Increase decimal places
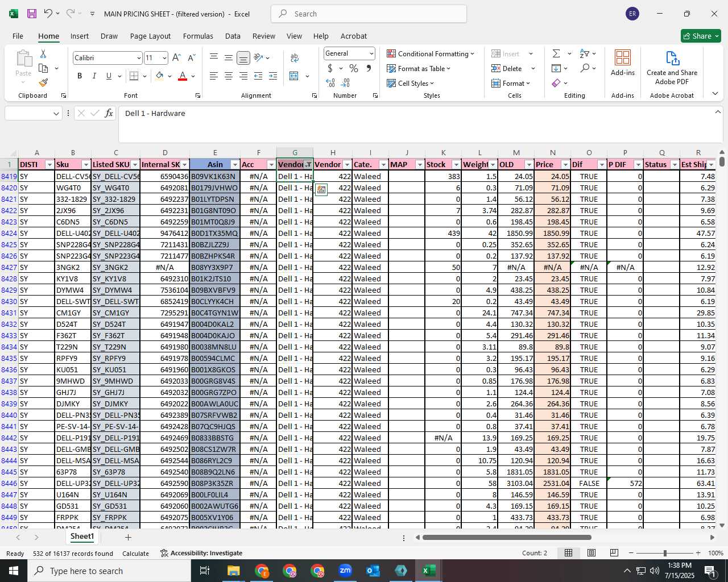This screenshot has height=582, width=728. coord(330,83)
